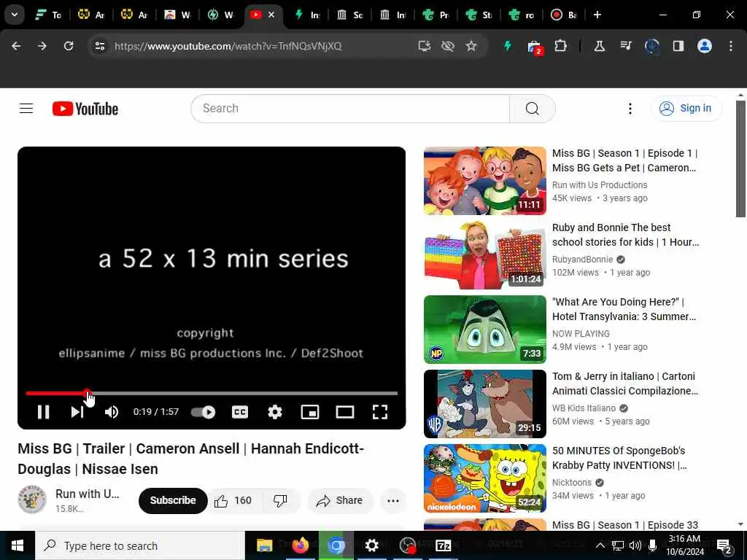The width and height of the screenshot is (747, 560).
Task: Click the crossed-eye tracking protection icon
Action: pos(447,46)
